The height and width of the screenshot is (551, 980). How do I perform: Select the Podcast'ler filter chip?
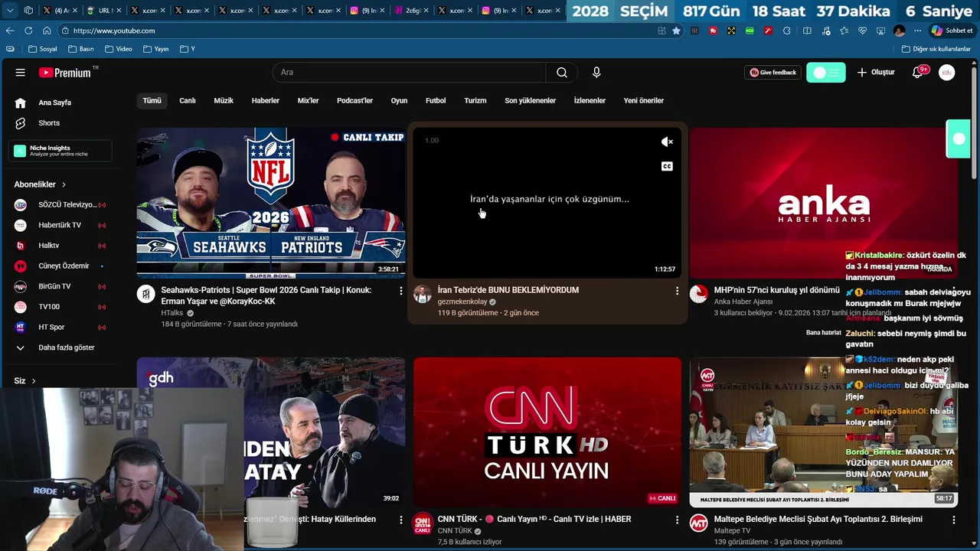(354, 101)
